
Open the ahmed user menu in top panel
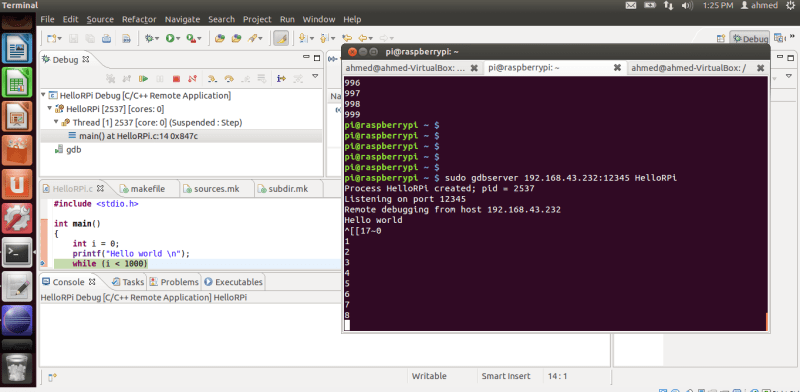(759, 5)
